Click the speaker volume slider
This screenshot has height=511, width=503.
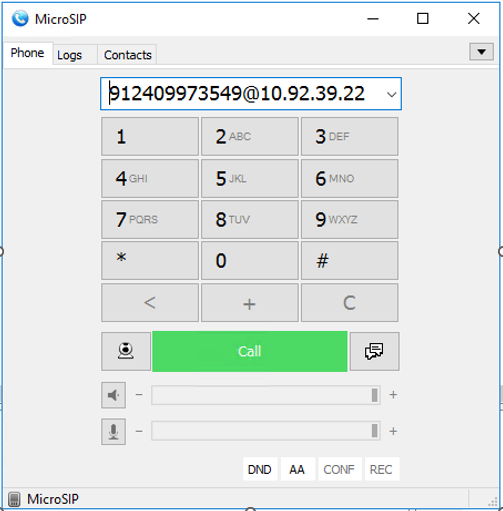click(x=266, y=395)
